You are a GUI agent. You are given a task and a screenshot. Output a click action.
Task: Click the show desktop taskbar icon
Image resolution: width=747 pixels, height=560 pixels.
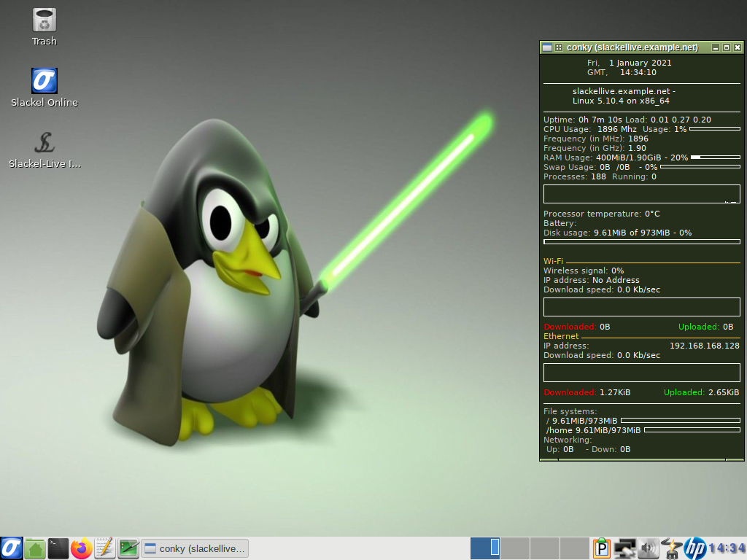(128, 548)
